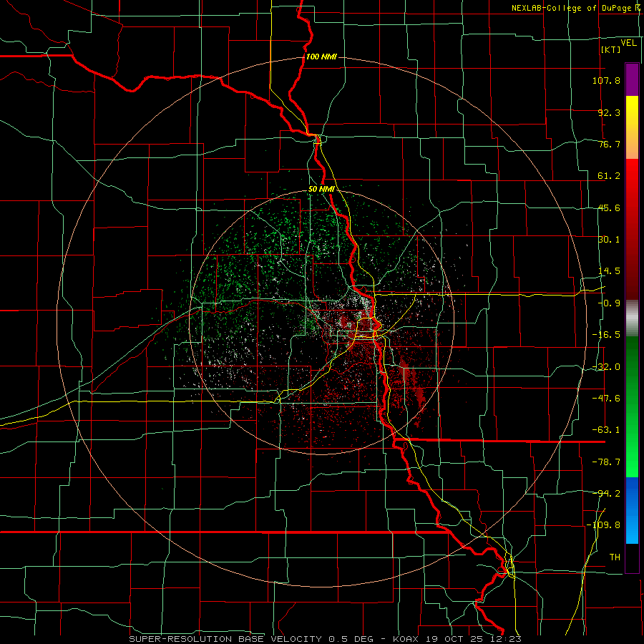Click the 30.1 value on velocity scale
This screenshot has width=644, height=644.
pyautogui.click(x=609, y=240)
